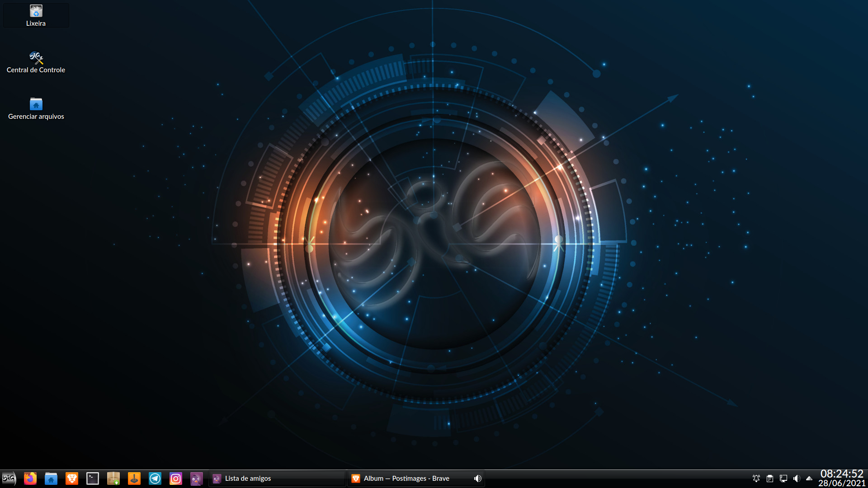The width and height of the screenshot is (868, 488).
Task: Open the notifications bell in system tray
Action: coord(756,479)
